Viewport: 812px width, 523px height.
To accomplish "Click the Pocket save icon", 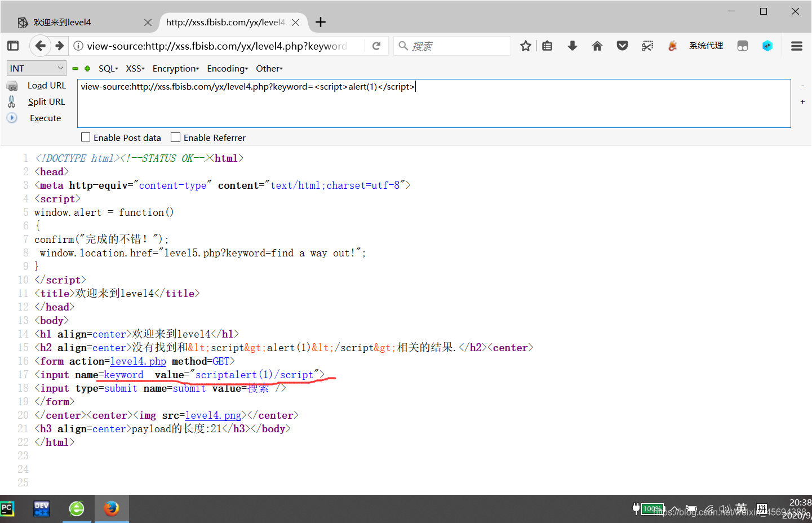I will (x=622, y=46).
